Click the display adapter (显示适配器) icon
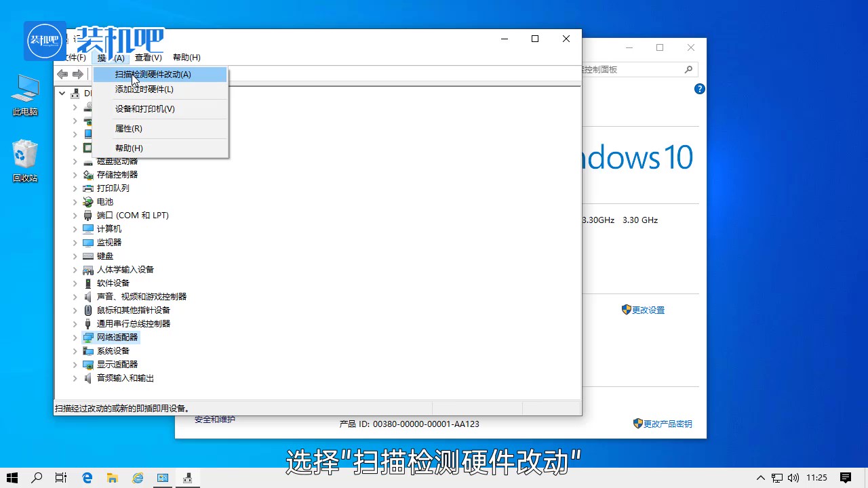Viewport: 868px width, 488px height. tap(87, 365)
